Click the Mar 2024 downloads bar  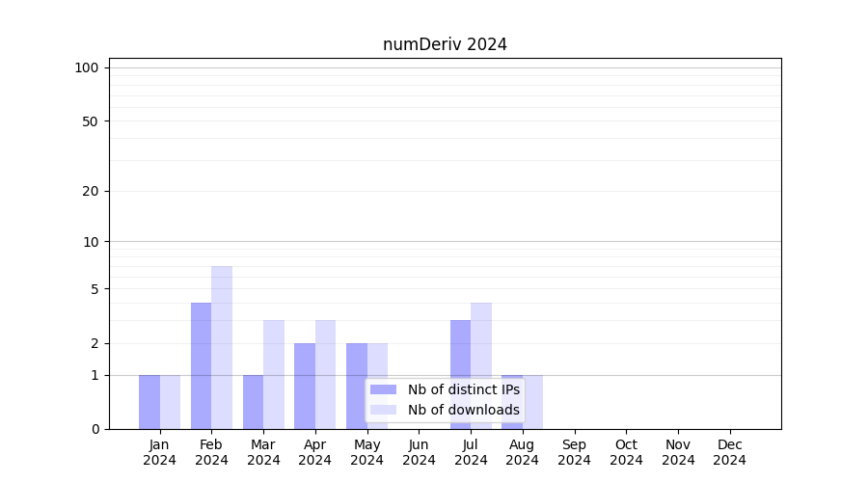[x=274, y=374]
